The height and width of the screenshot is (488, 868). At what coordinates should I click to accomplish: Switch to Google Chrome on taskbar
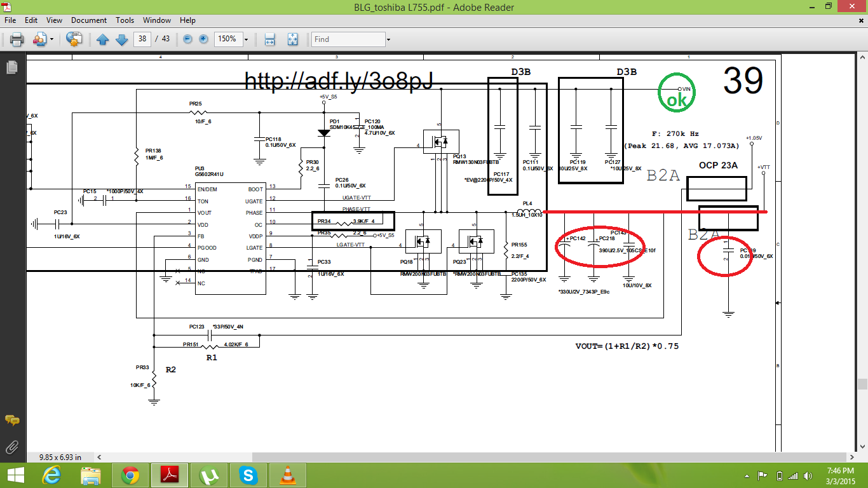click(x=130, y=475)
